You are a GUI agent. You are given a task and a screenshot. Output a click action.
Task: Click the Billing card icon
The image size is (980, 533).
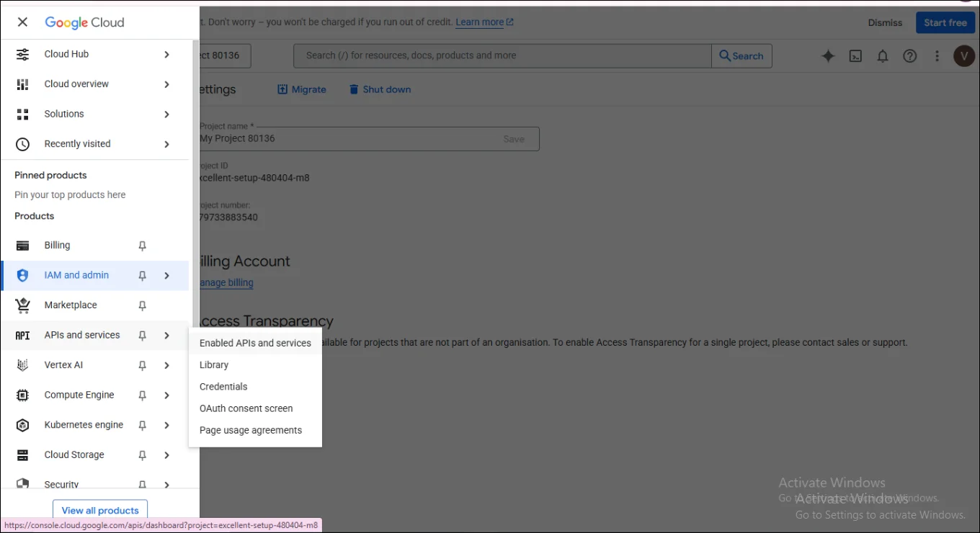point(22,246)
